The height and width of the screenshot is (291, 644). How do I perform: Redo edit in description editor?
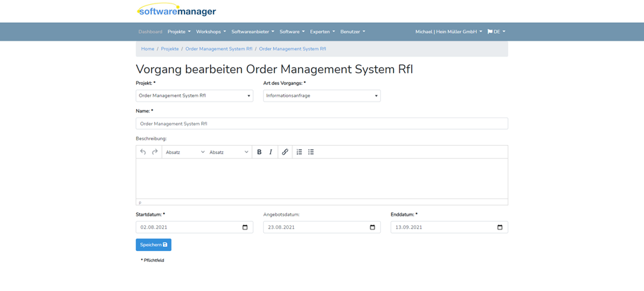[155, 152]
